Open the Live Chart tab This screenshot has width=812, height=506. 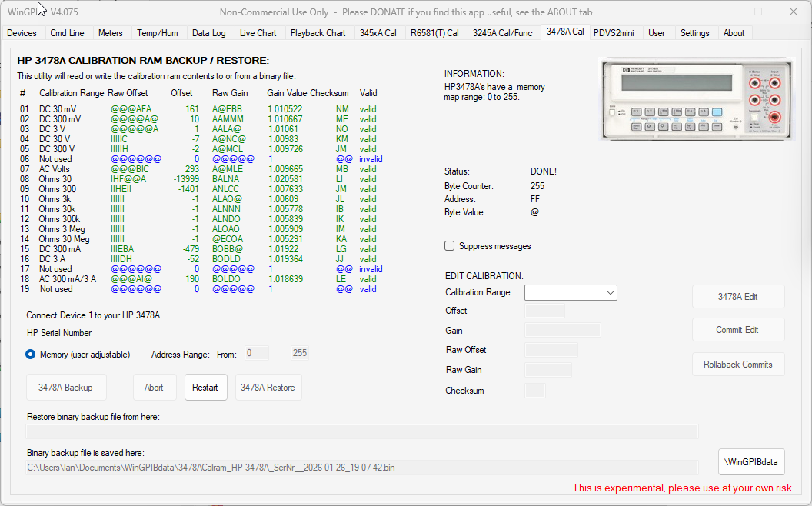pos(258,33)
